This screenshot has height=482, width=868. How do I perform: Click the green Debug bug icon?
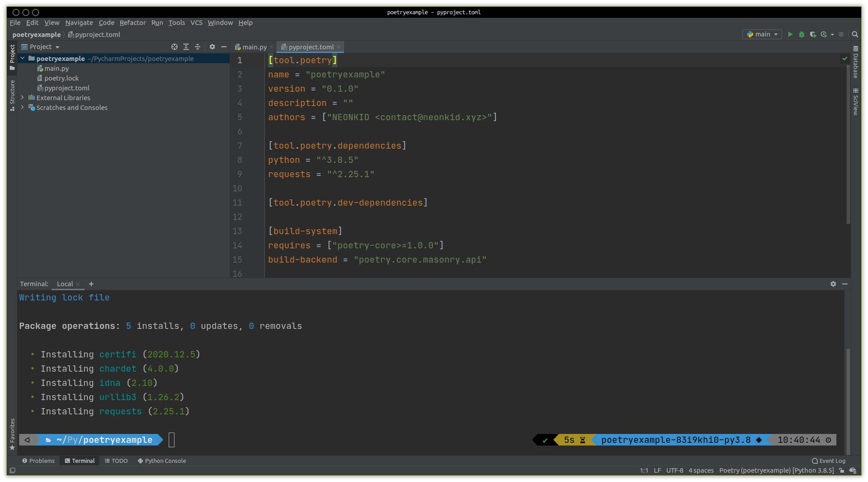click(x=801, y=34)
